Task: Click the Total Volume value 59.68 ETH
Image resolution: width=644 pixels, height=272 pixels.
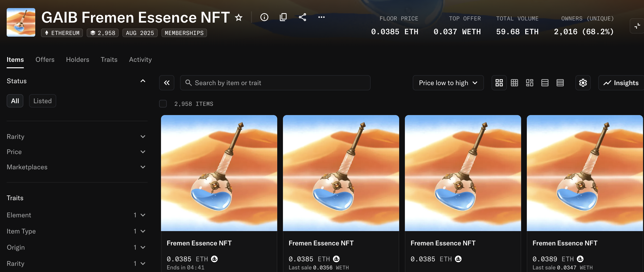Action: (517, 32)
